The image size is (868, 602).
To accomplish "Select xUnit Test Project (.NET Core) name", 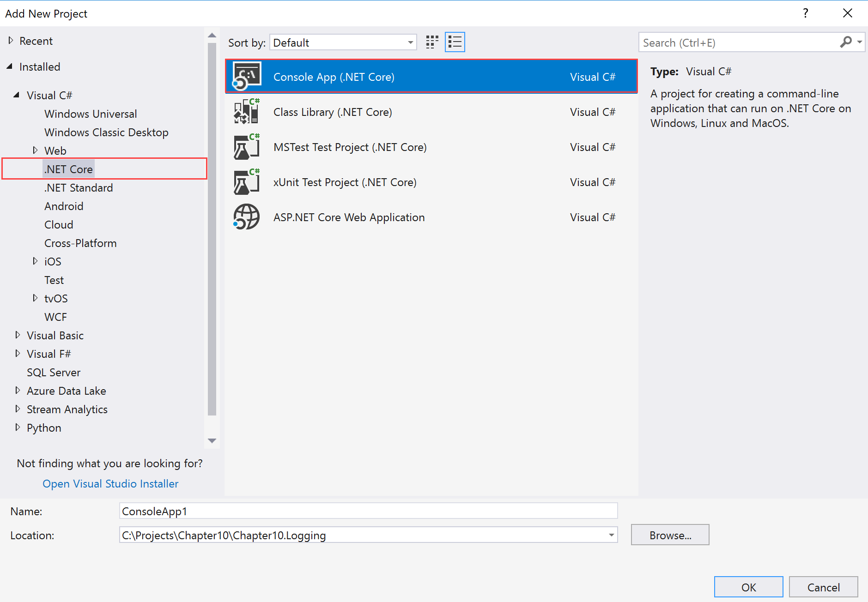I will [345, 182].
